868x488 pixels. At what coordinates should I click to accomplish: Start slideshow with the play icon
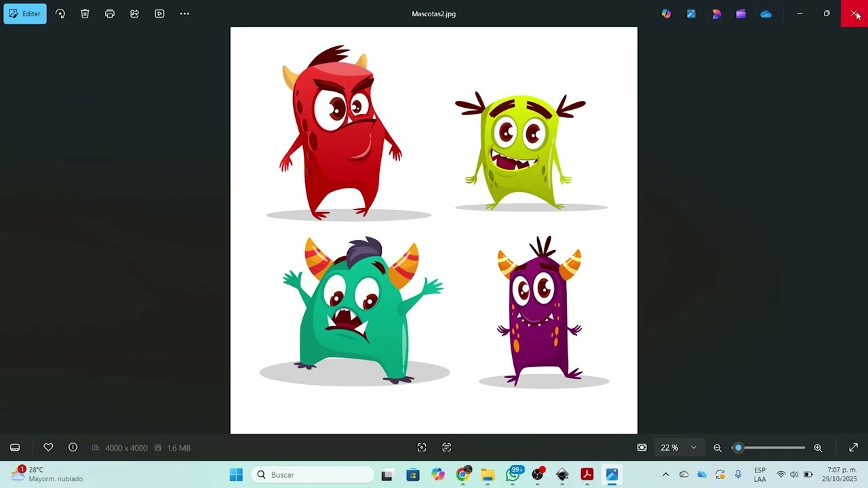[x=159, y=14]
